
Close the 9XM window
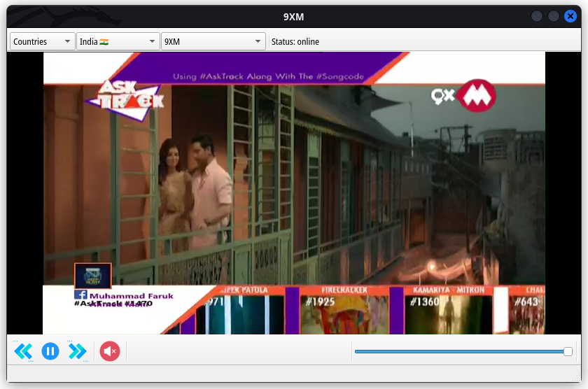point(570,16)
